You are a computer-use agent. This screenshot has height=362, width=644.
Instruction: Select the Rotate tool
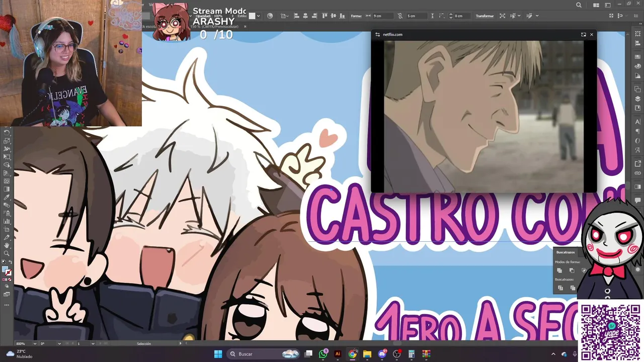(x=7, y=133)
